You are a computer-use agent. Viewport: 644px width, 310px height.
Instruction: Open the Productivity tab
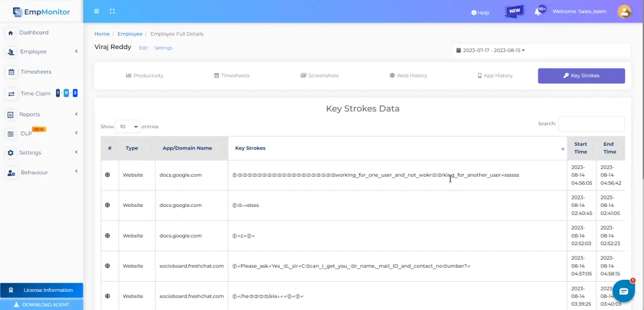click(145, 75)
